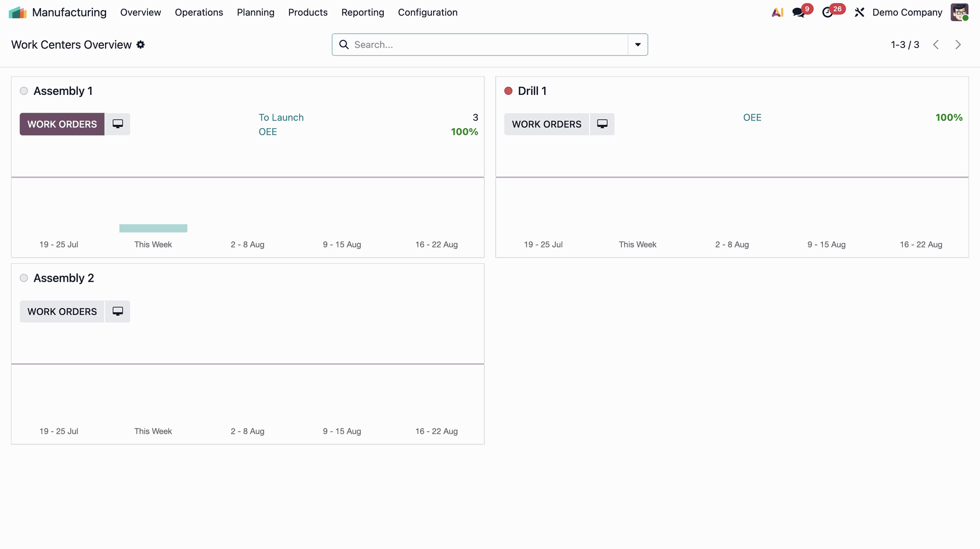Expand the search options dropdown arrow
The width and height of the screenshot is (980, 549).
(x=638, y=45)
